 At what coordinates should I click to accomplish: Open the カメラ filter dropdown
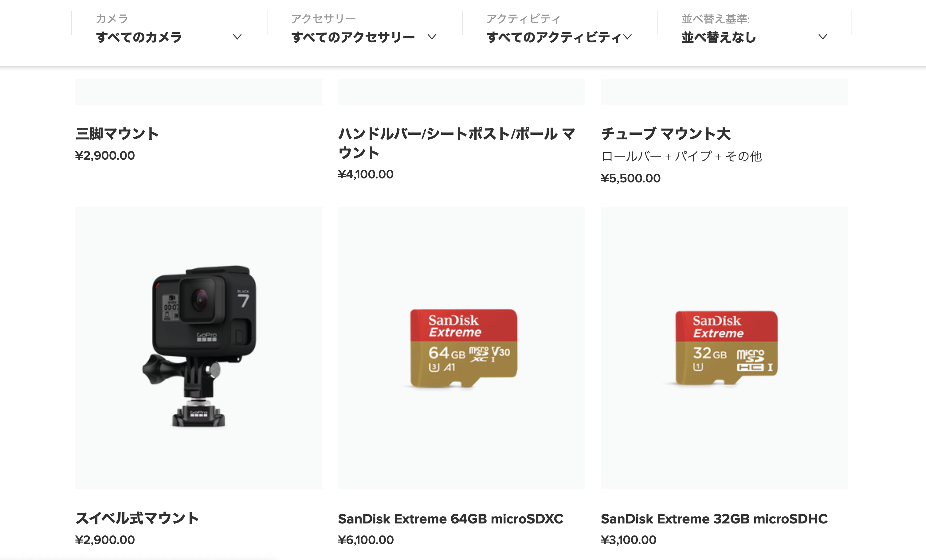tap(169, 28)
